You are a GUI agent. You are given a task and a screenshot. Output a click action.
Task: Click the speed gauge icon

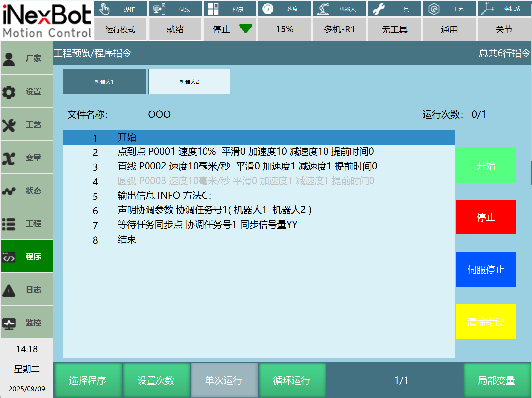point(268,9)
